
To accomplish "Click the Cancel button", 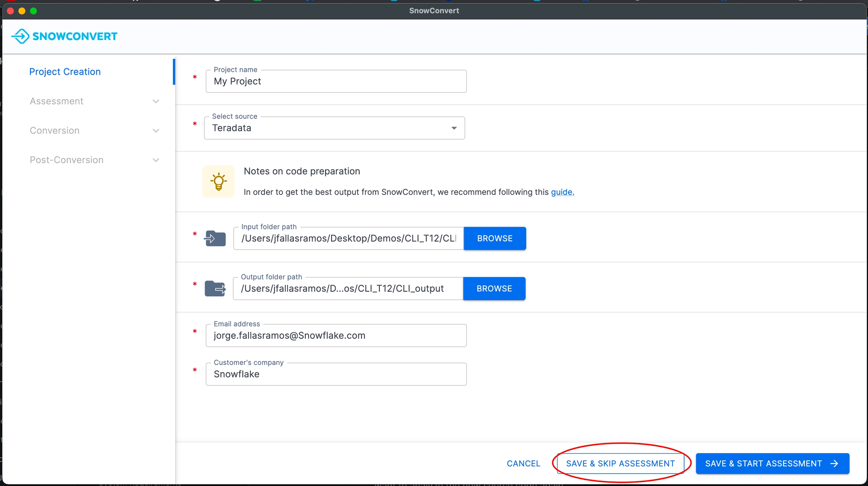I will pyautogui.click(x=523, y=463).
